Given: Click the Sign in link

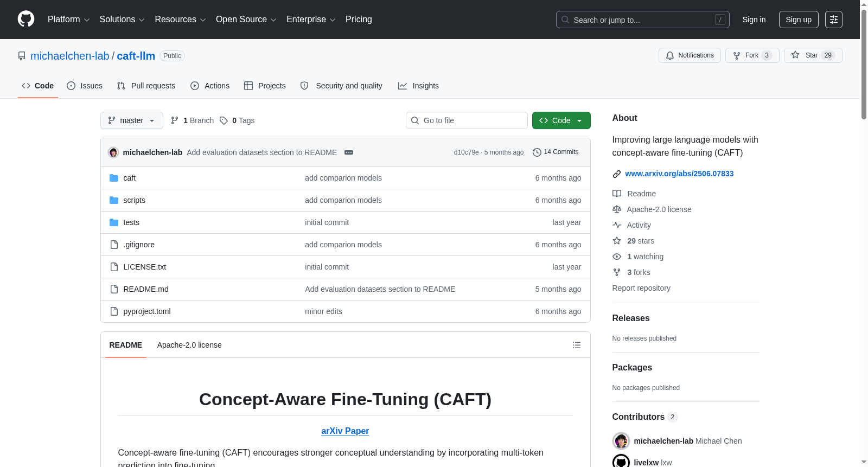Looking at the screenshot, I should coord(754,20).
